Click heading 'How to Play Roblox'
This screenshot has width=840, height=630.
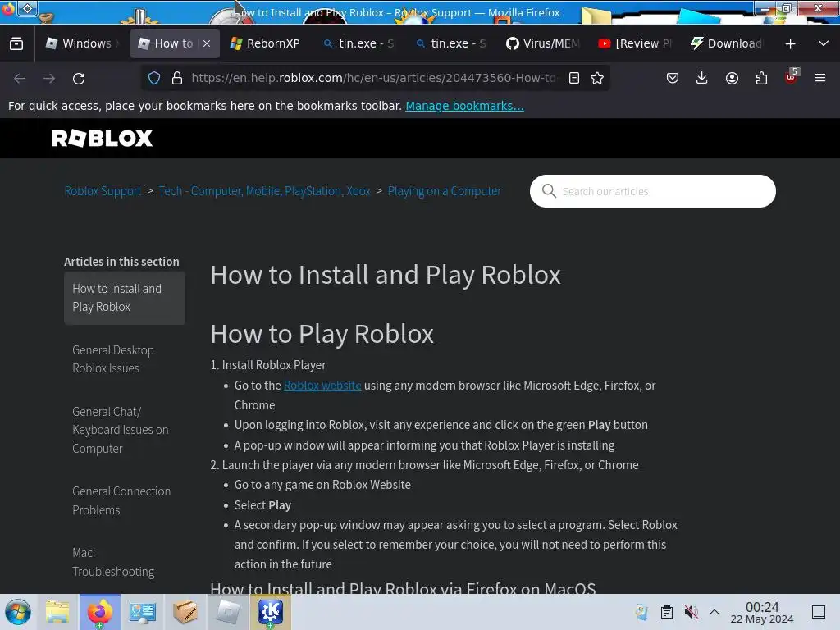click(322, 334)
